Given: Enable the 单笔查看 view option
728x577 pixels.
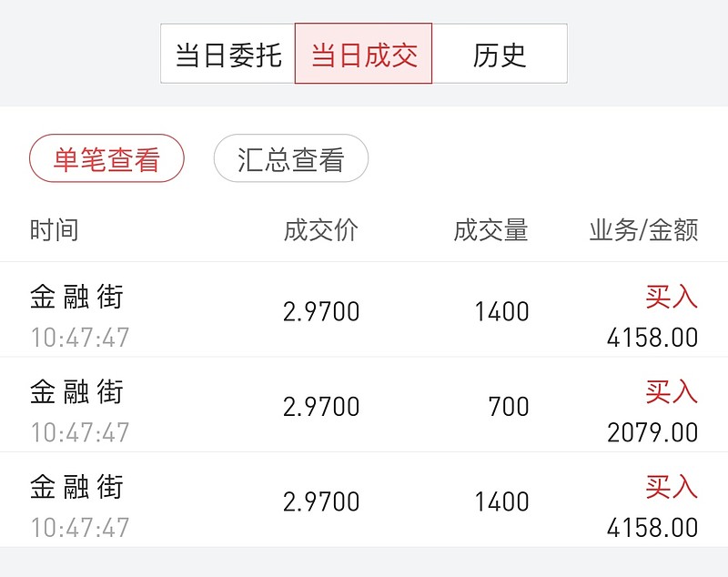Looking at the screenshot, I should 106,159.
